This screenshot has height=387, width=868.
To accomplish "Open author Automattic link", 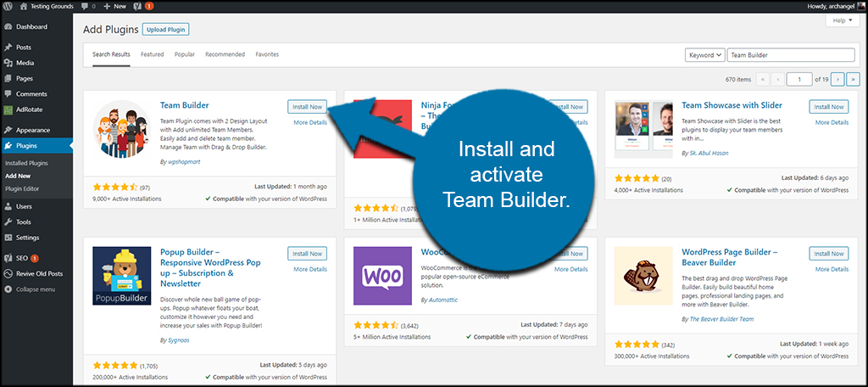I will pos(442,300).
